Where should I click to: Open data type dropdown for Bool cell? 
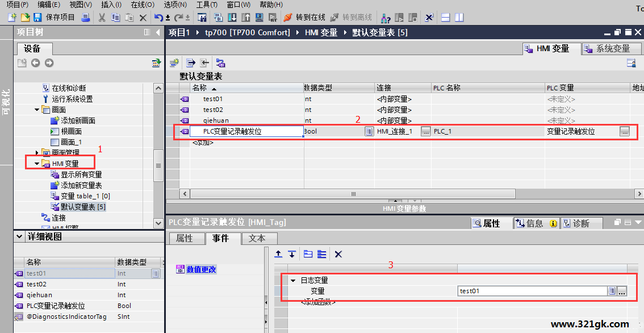369,132
